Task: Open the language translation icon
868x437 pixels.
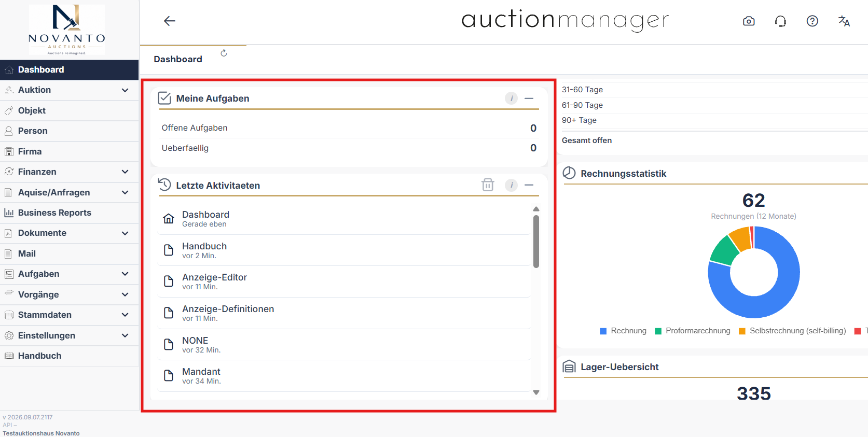Action: click(844, 21)
